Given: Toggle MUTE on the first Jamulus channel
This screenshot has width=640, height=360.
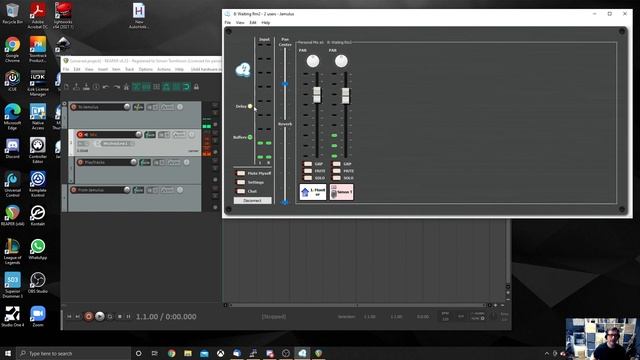Looking at the screenshot, I should [308, 171].
